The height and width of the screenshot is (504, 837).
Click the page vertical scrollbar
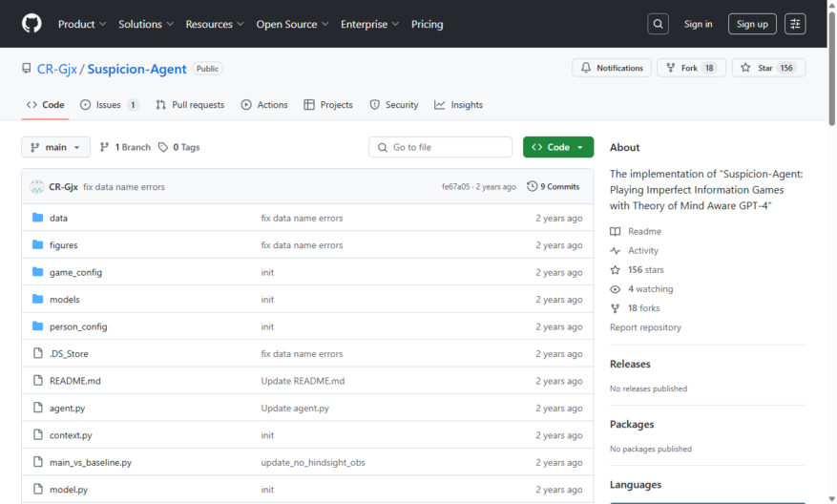click(831, 69)
